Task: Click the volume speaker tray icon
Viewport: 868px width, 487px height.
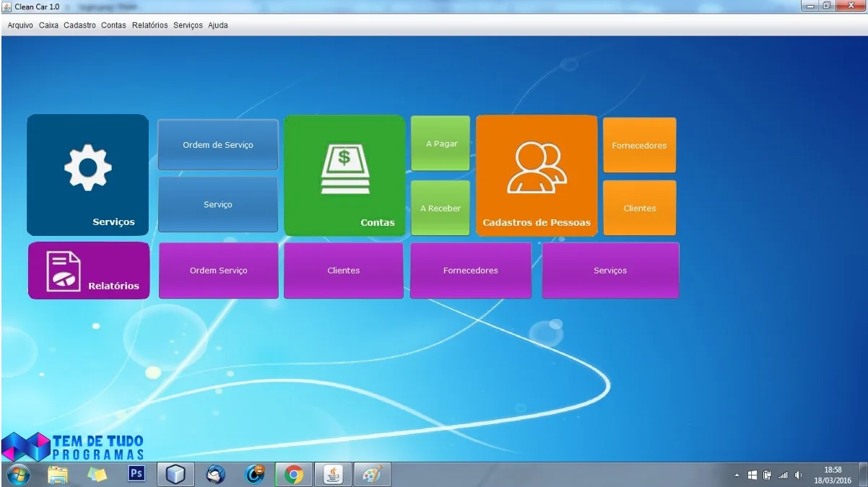Action: click(x=799, y=475)
